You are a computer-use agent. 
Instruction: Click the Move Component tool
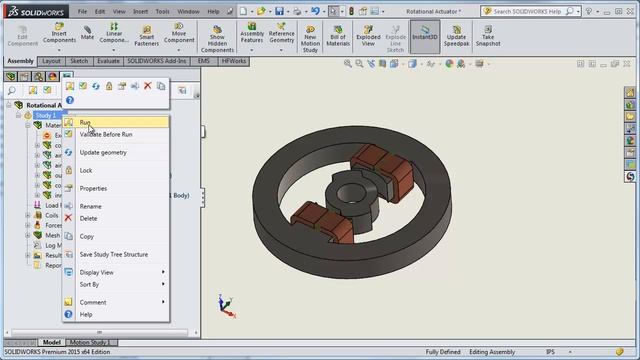coord(179,33)
